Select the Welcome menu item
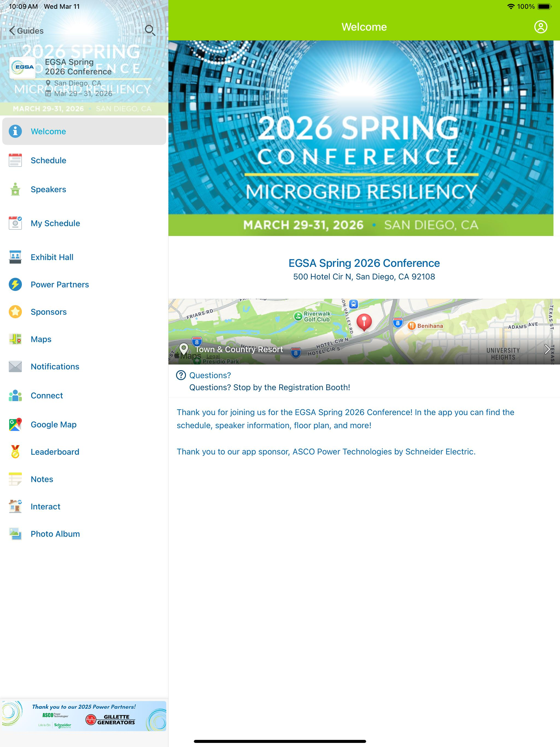 (84, 131)
